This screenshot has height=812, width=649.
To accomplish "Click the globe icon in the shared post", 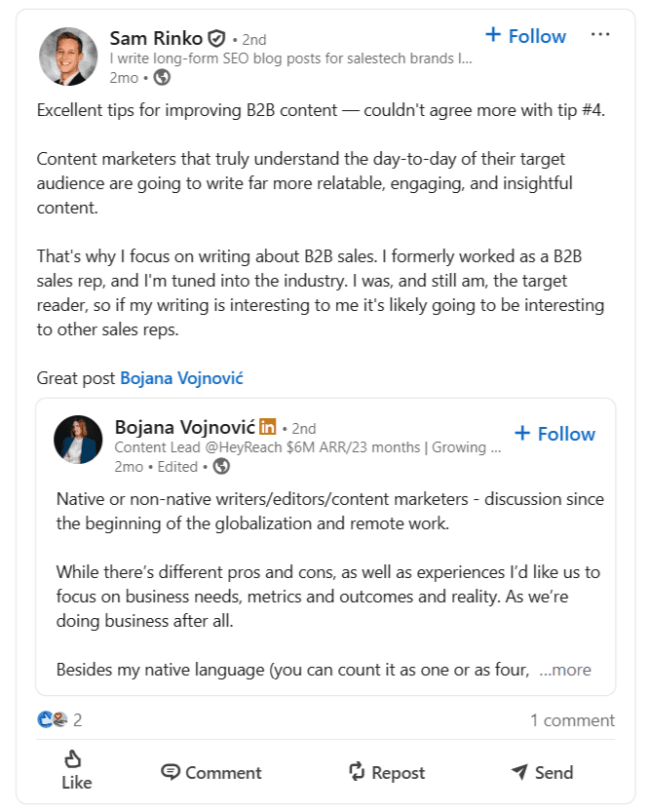I will coord(221,466).
